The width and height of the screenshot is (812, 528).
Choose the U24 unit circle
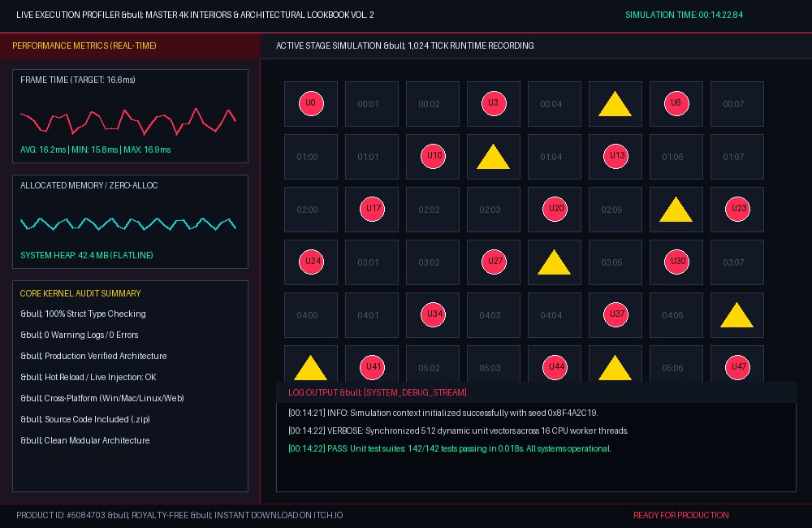pyautogui.click(x=311, y=262)
